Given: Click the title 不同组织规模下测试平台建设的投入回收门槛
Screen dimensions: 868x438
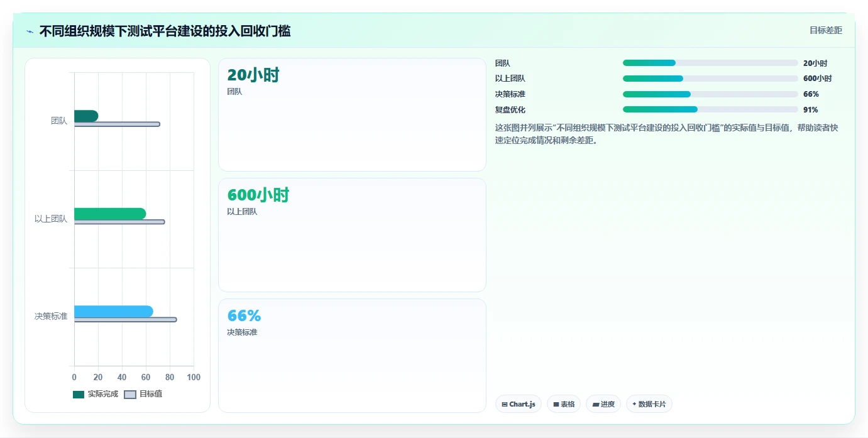Looking at the screenshot, I should 165,31.
